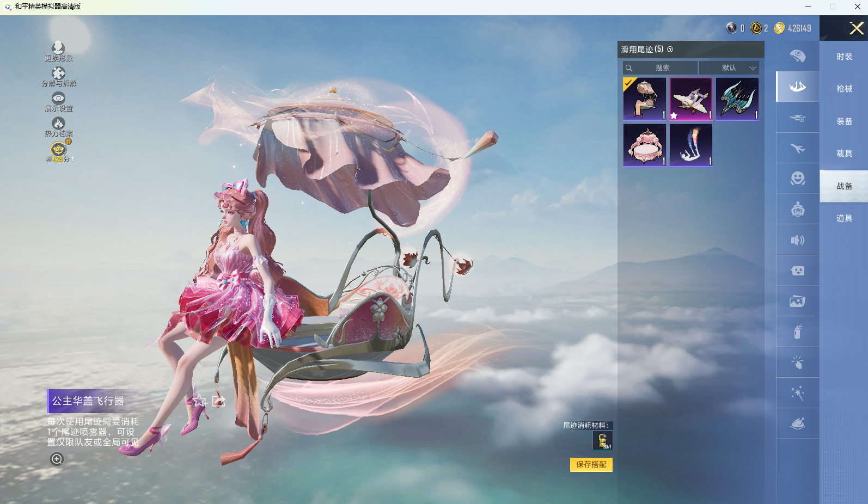
Task: Select the speaker voice category icon
Action: [x=798, y=240]
